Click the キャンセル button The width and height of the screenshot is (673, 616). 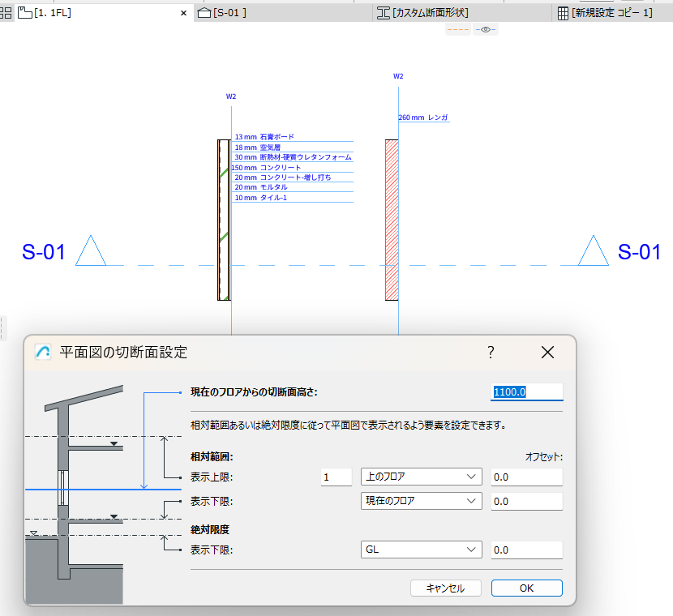pos(445,588)
